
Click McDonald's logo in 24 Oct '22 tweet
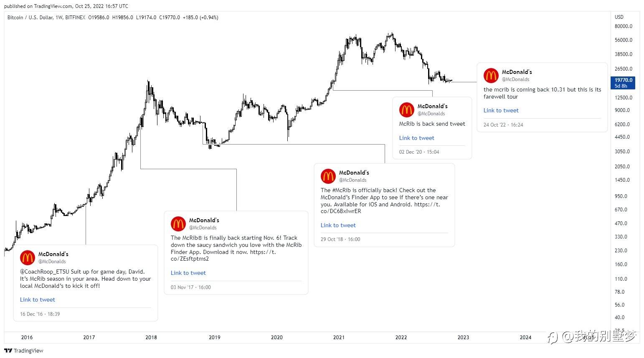(x=491, y=76)
